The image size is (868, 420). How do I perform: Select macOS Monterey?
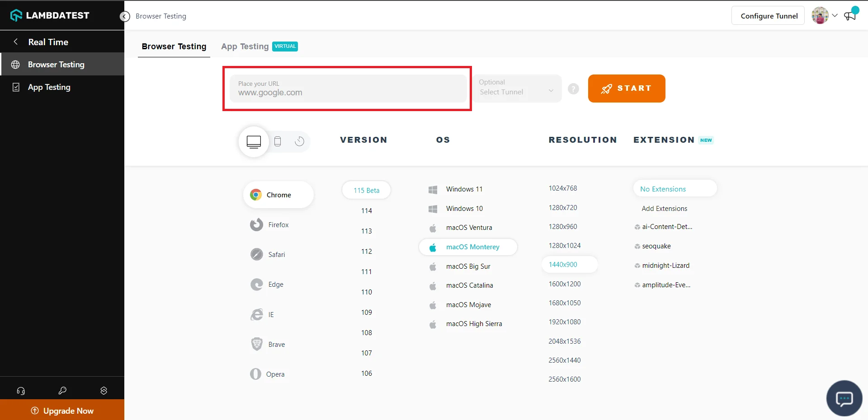coord(468,247)
